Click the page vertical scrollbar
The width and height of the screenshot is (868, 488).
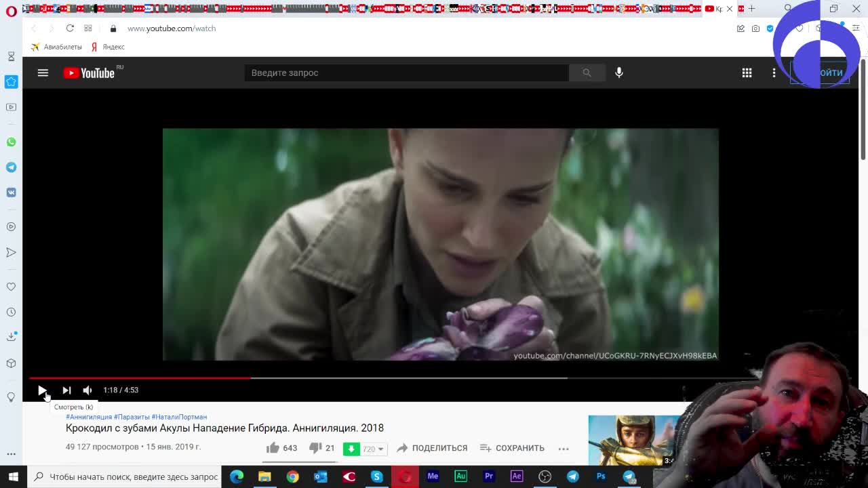click(863, 108)
